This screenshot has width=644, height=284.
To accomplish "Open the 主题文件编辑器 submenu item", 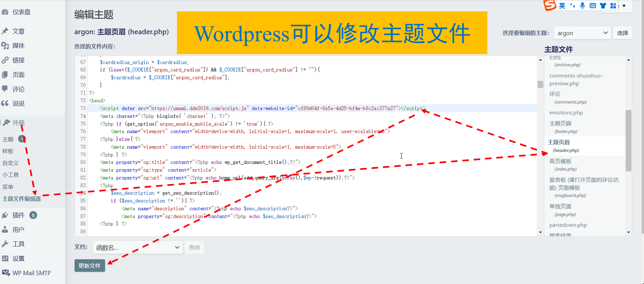I will point(22,199).
